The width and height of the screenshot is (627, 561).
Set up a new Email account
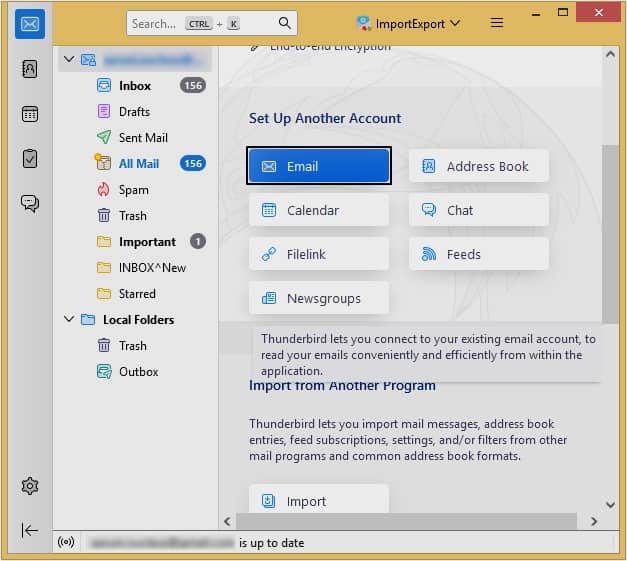pos(319,166)
